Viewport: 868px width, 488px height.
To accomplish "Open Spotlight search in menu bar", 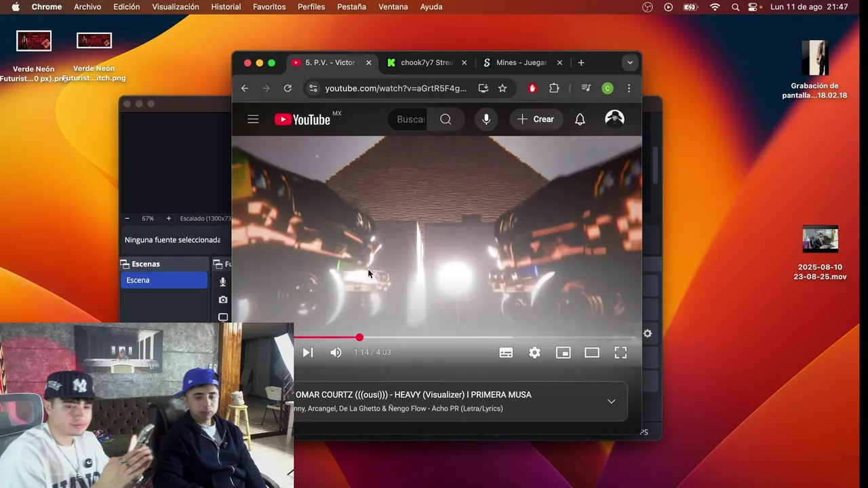I will [735, 7].
